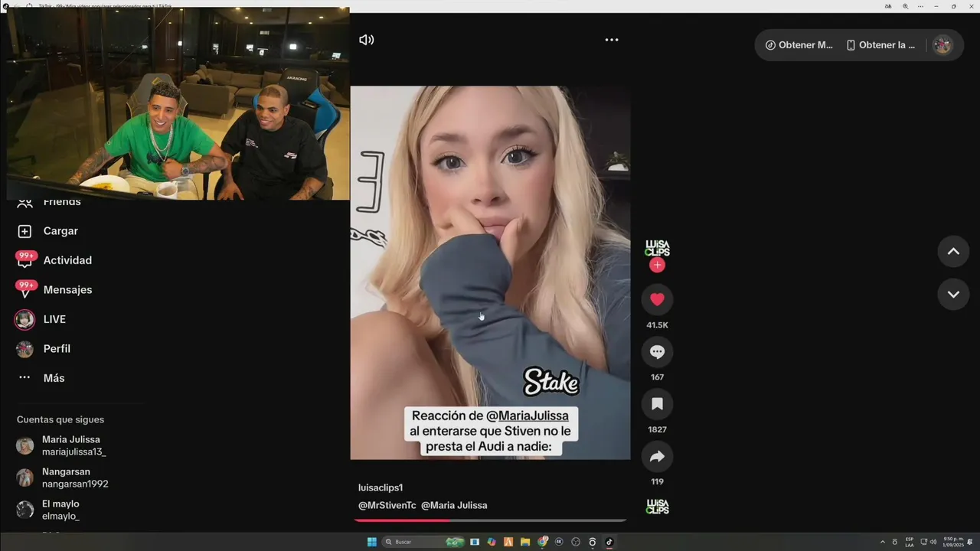Open followed account Nangarsan
The image size is (980, 551).
pos(75,478)
